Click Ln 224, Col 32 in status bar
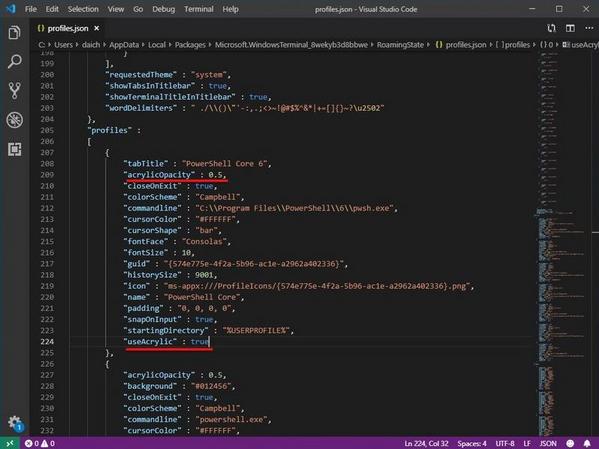The image size is (599, 449). pos(426,443)
